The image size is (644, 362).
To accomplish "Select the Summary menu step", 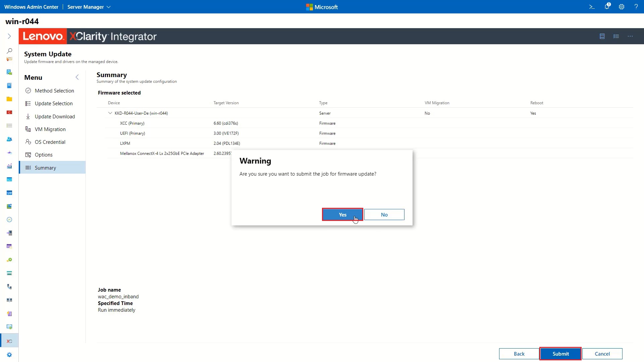I will [52, 168].
